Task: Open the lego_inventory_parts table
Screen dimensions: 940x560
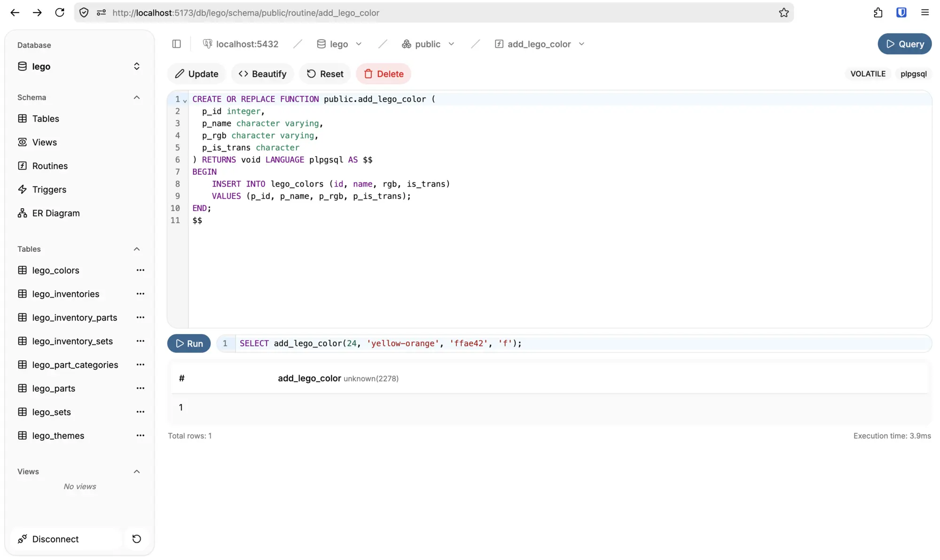Action: tap(75, 318)
